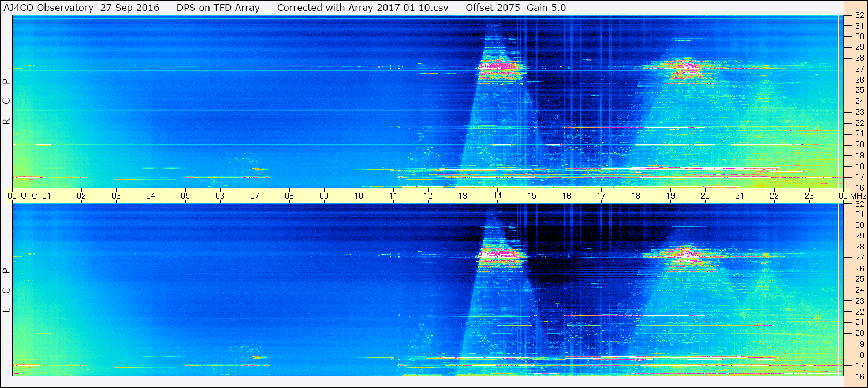Click the vertical 'L C P' panel label
The image size is (868, 388).
pyautogui.click(x=7, y=290)
